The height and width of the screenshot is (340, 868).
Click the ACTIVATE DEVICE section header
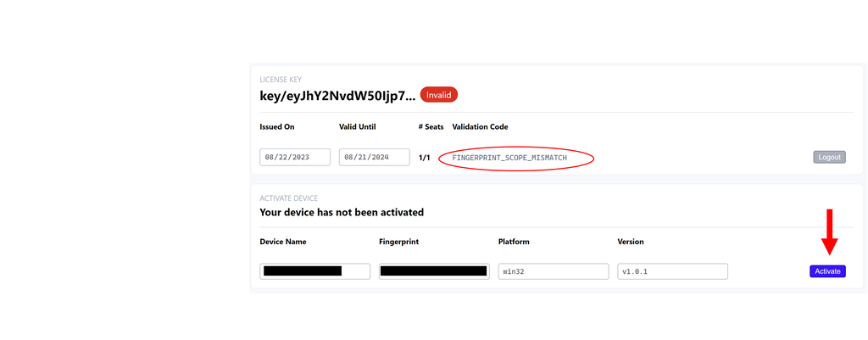click(289, 198)
